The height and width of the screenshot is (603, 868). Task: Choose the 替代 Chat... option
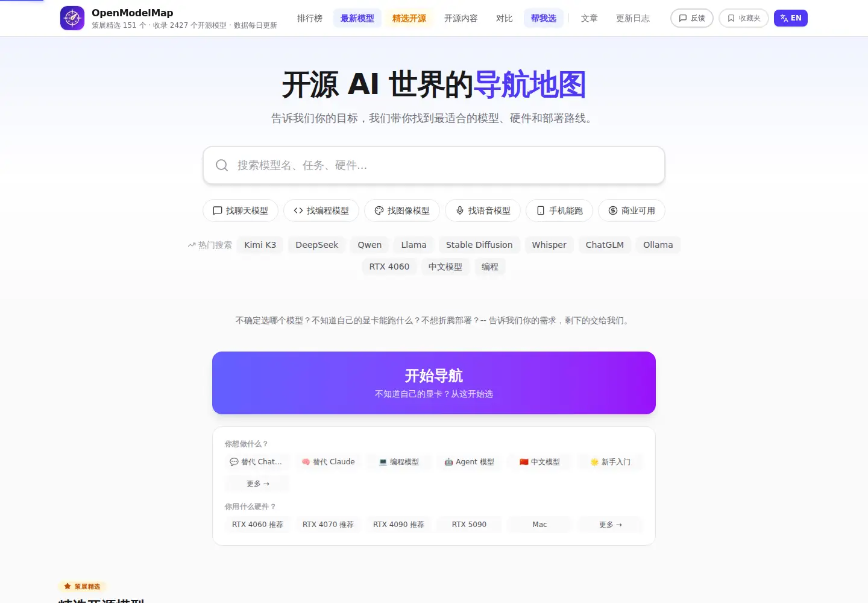coord(257,462)
